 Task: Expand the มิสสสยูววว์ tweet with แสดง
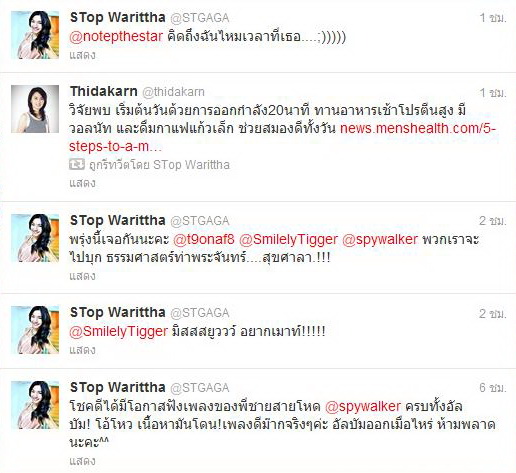pos(82,350)
